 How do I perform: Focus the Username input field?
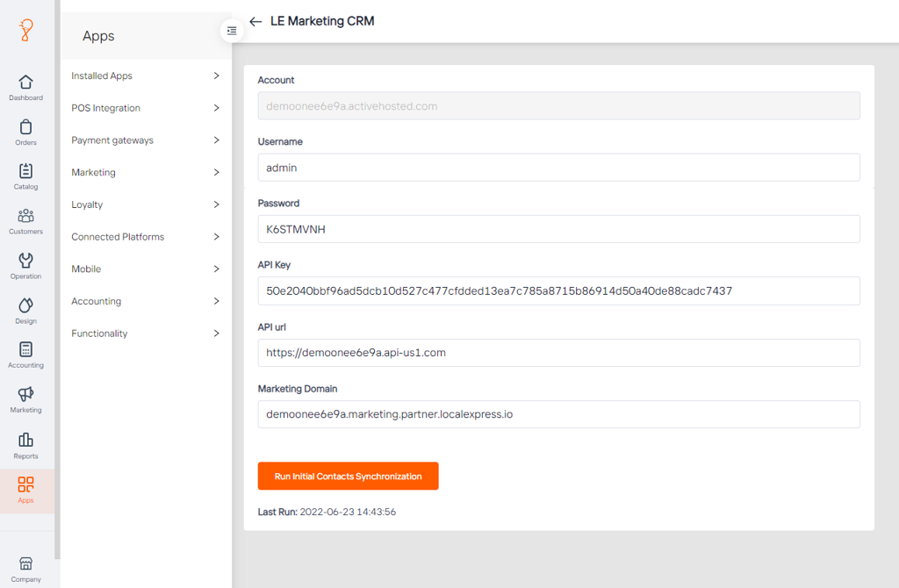click(559, 168)
